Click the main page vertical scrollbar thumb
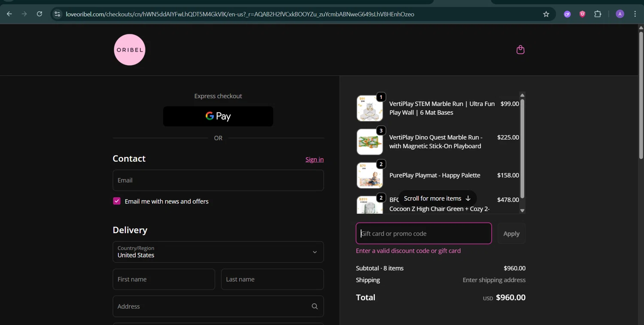The width and height of the screenshot is (644, 325). pos(641,95)
